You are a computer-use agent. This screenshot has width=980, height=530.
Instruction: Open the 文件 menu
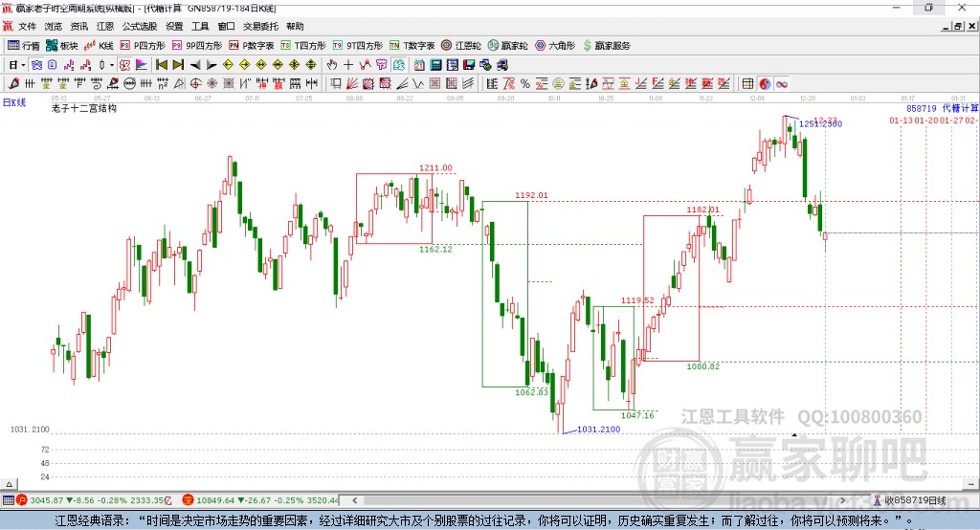[28, 26]
